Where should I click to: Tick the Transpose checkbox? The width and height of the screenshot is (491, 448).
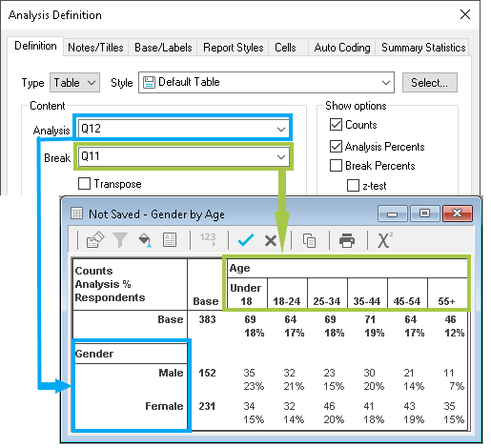pos(84,184)
